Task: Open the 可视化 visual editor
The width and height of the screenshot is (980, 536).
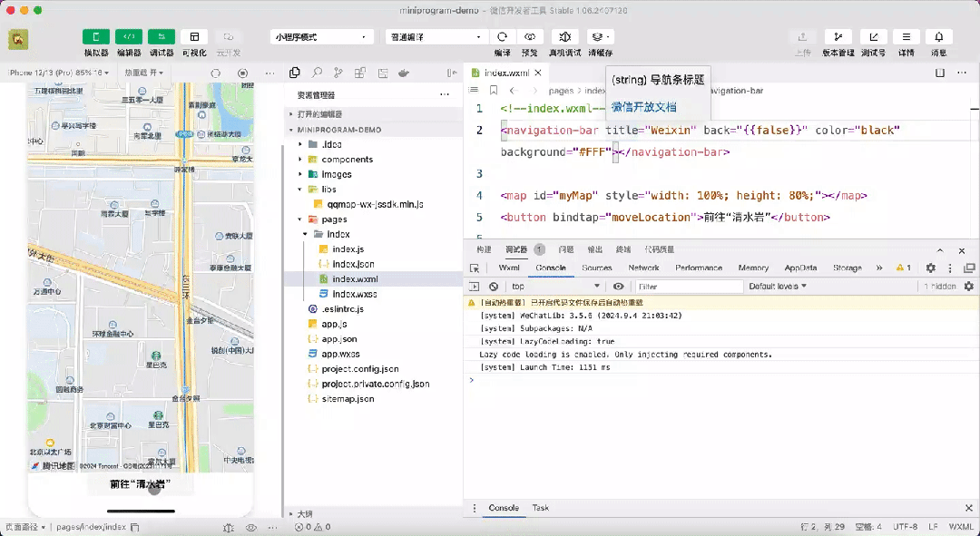Action: (x=194, y=37)
